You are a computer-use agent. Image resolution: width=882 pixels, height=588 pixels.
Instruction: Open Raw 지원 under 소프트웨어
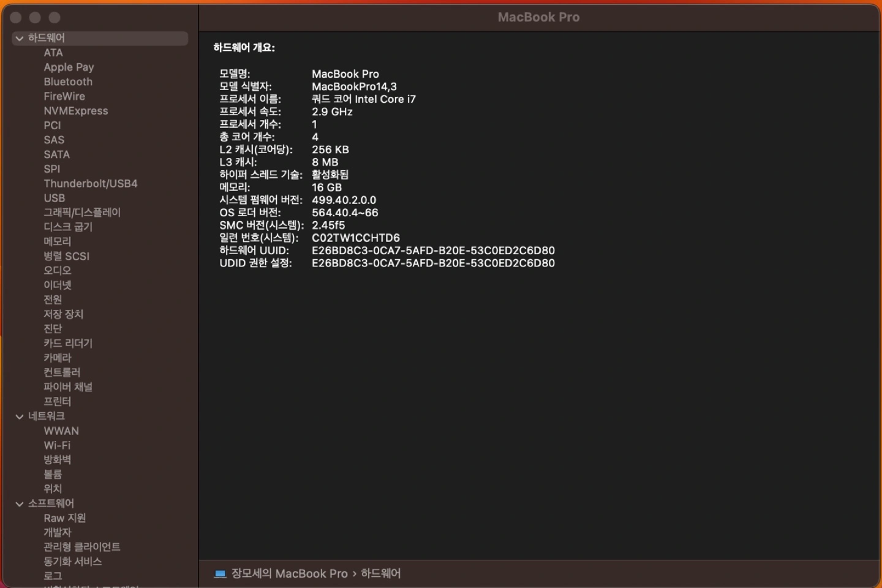[x=65, y=519]
